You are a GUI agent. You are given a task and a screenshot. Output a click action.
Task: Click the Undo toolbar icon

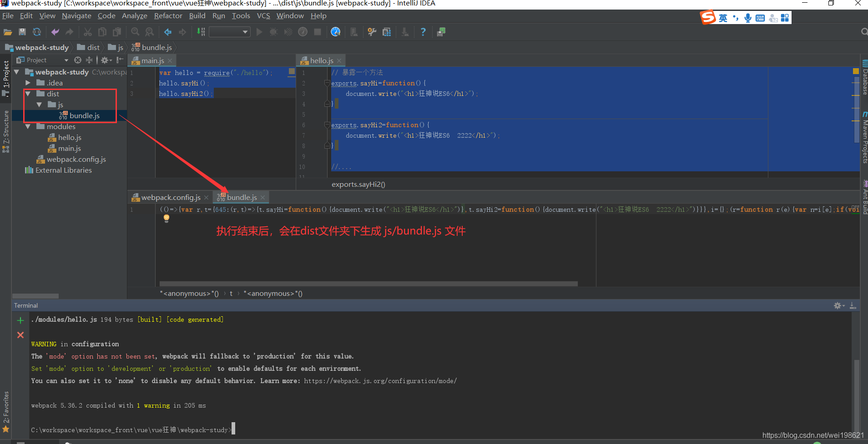pos(55,32)
